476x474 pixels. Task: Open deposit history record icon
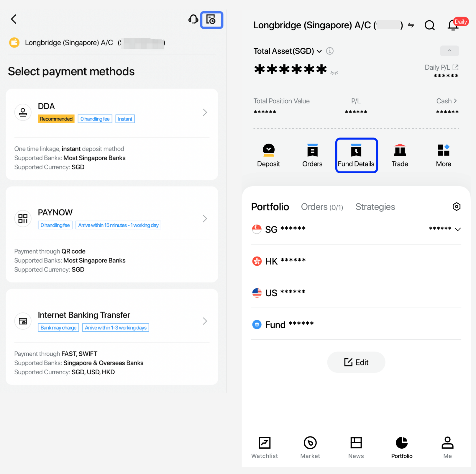pyautogui.click(x=211, y=20)
